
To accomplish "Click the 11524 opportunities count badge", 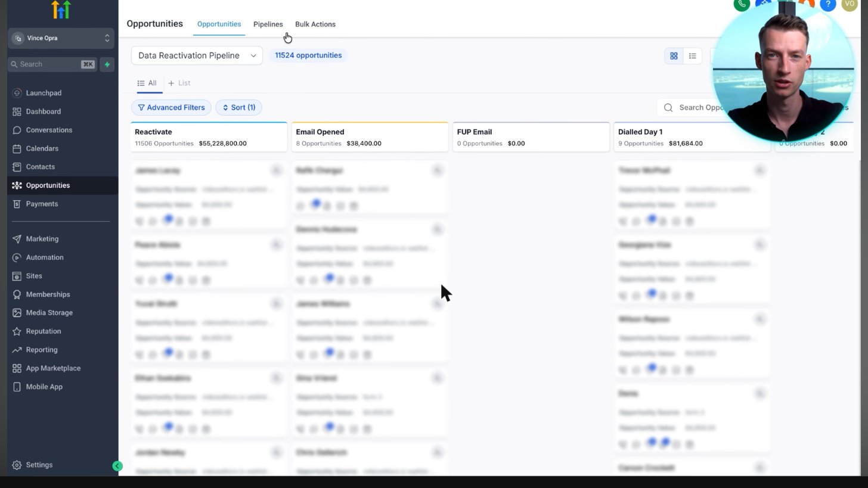I will 308,55.
